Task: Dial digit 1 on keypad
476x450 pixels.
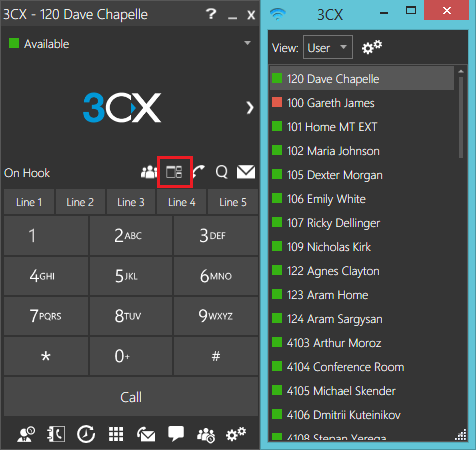Action: (46, 236)
